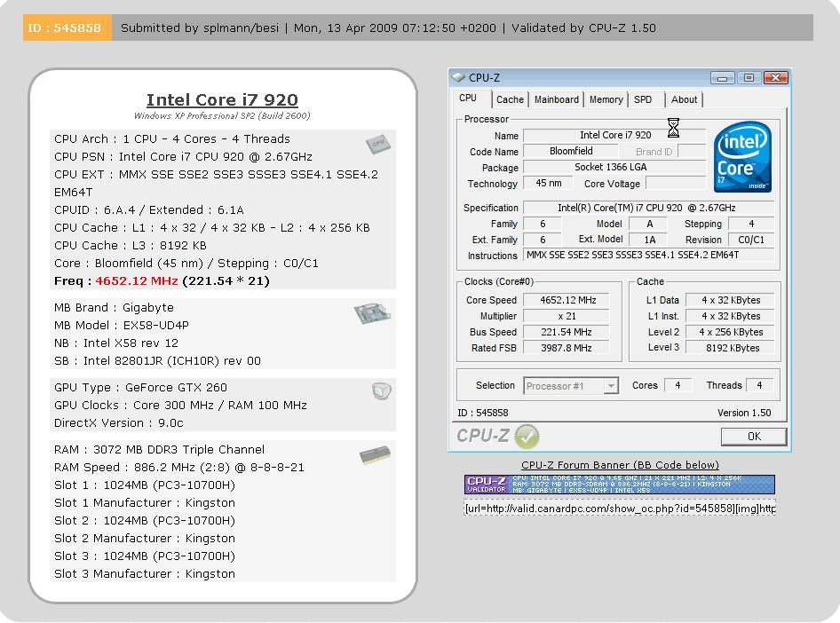Viewport: 840px width, 623px height.
Task: Click the empty Core Voltage field
Action: pyautogui.click(x=676, y=184)
